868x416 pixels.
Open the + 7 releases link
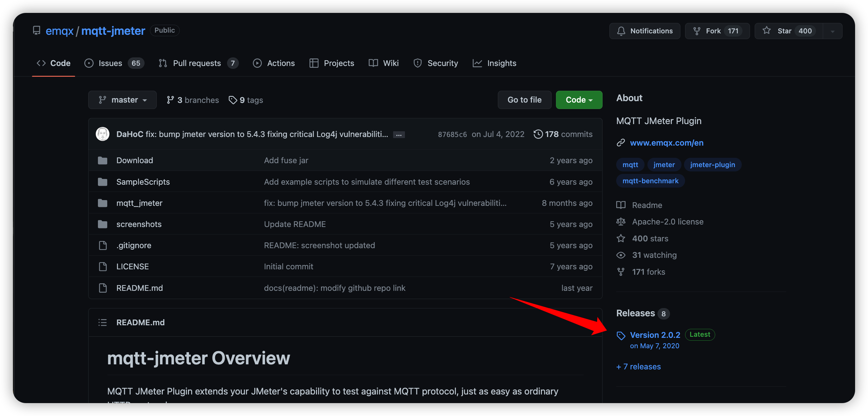(638, 367)
